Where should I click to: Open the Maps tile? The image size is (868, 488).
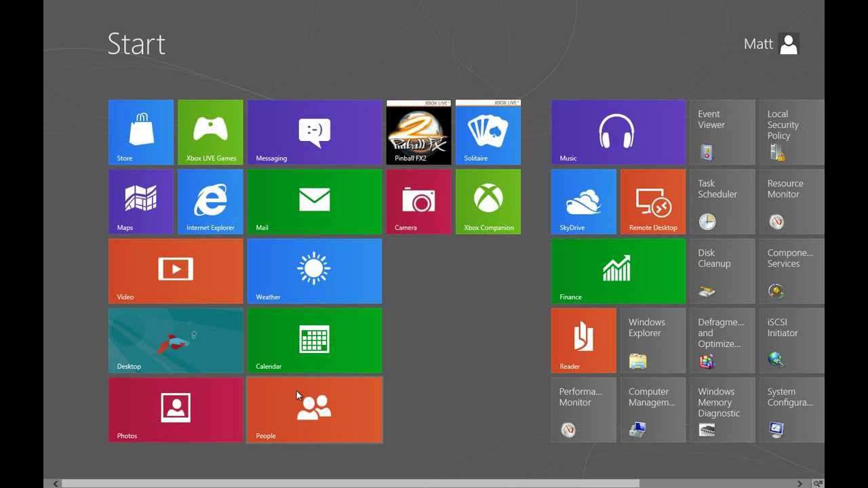pos(141,201)
